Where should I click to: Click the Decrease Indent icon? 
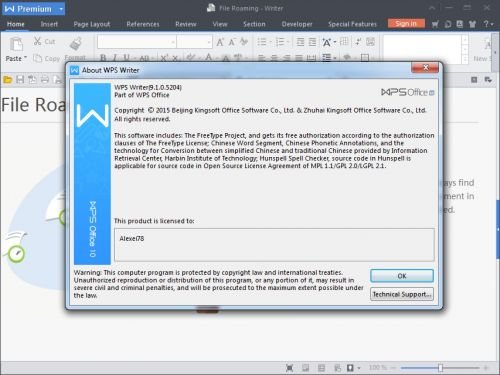pos(300,42)
